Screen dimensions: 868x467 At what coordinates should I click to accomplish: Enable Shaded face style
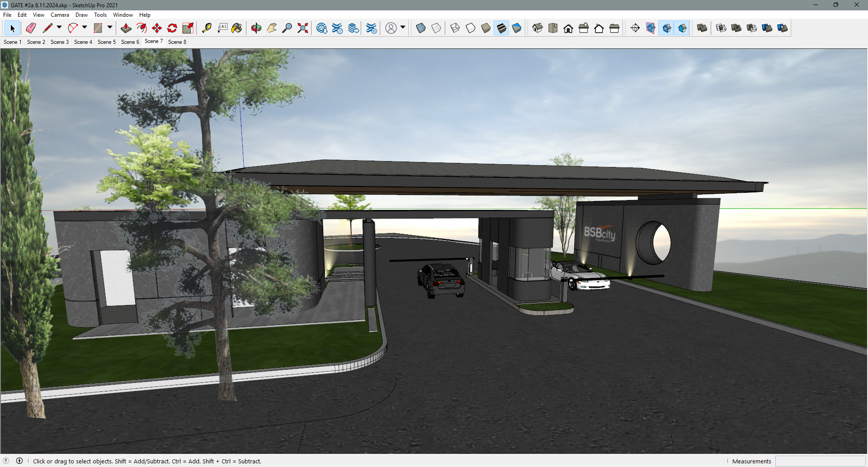(x=486, y=28)
